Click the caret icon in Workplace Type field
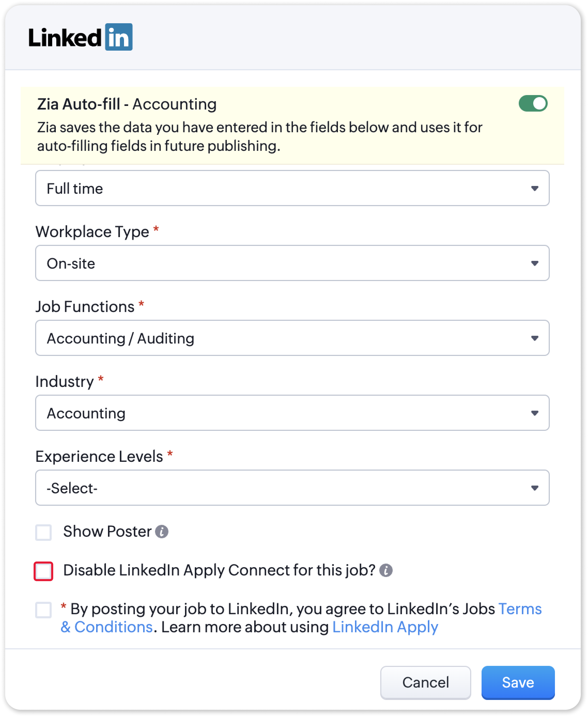 tap(535, 263)
